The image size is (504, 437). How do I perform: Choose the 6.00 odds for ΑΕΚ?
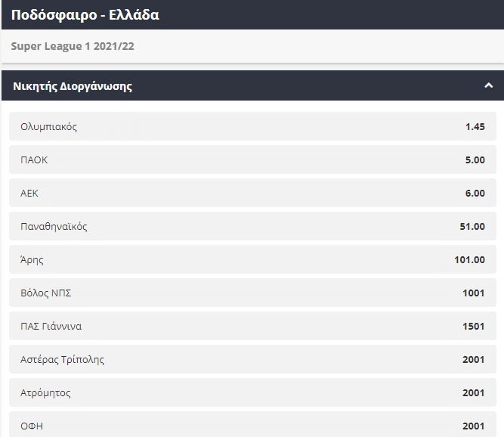click(475, 193)
